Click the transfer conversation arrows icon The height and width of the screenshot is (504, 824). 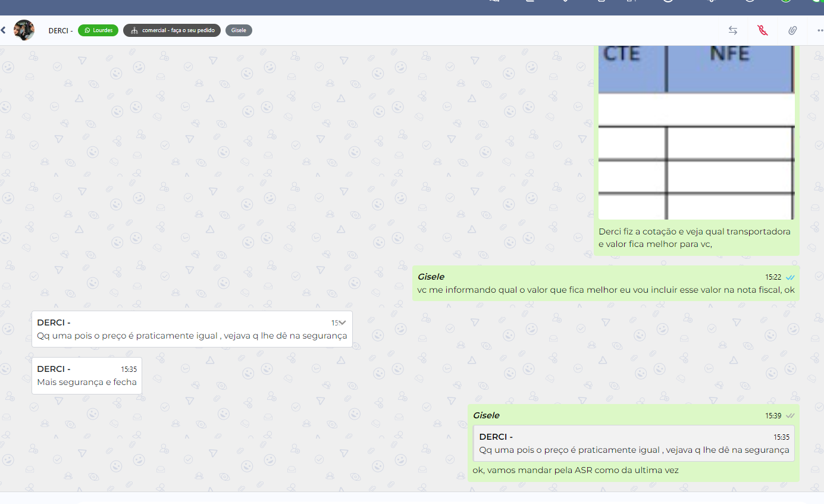tap(733, 30)
